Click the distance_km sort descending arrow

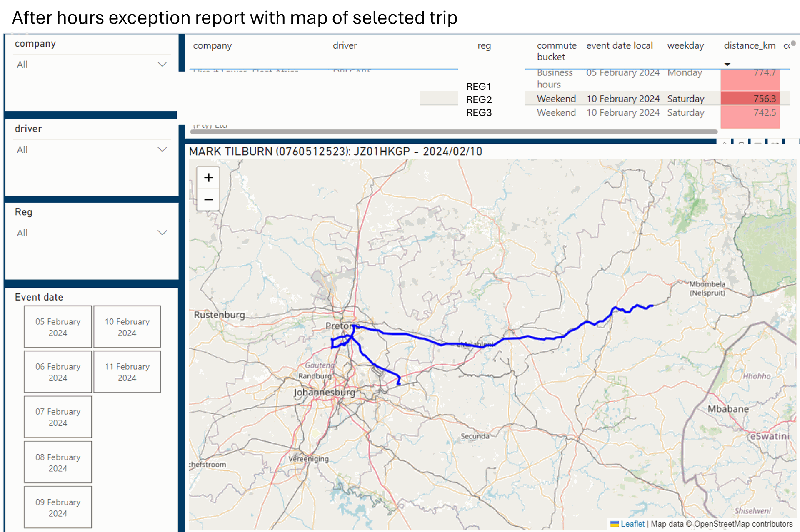click(x=727, y=65)
